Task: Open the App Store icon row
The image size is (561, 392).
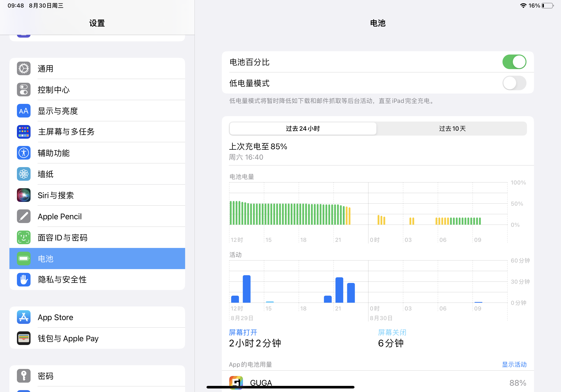Action: pos(24,317)
